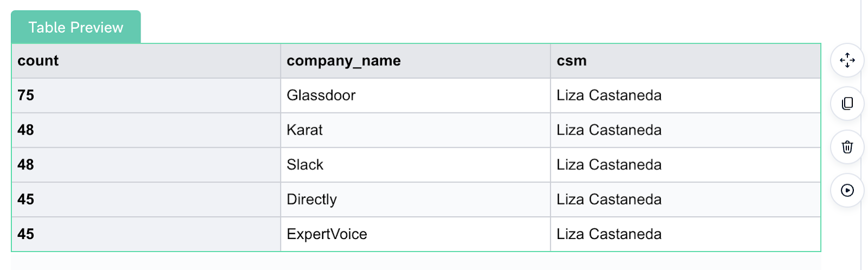868x270 pixels.
Task: Click the Directly company cell
Action: point(416,200)
